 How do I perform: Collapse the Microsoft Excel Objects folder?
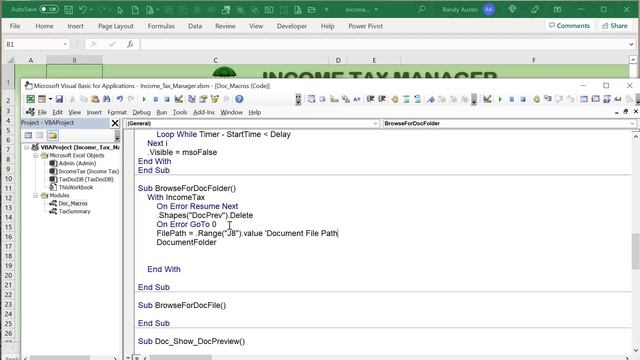[x=36, y=156]
